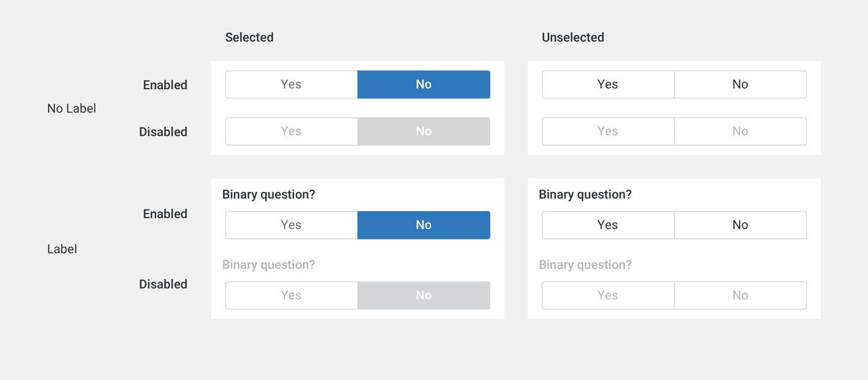The height and width of the screenshot is (380, 868).
Task: Select Yes under enabled selected Binary question
Action: click(292, 225)
